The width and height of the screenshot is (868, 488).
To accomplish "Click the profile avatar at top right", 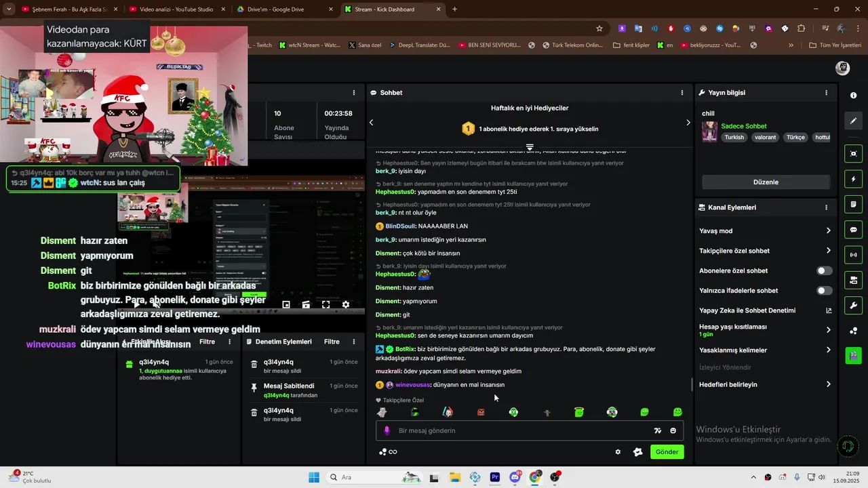I will [x=843, y=68].
